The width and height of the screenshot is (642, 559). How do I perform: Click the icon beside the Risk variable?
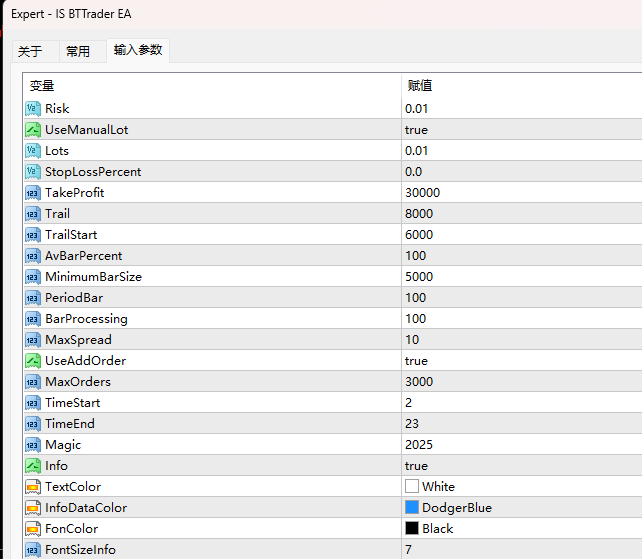(33, 109)
